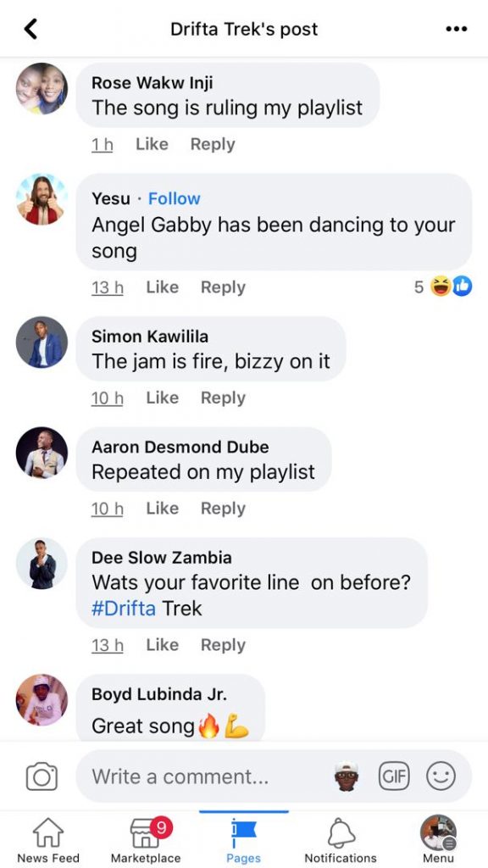The image size is (488, 868).
Task: Open Marketplace with its 9 badge
Action: click(x=146, y=840)
